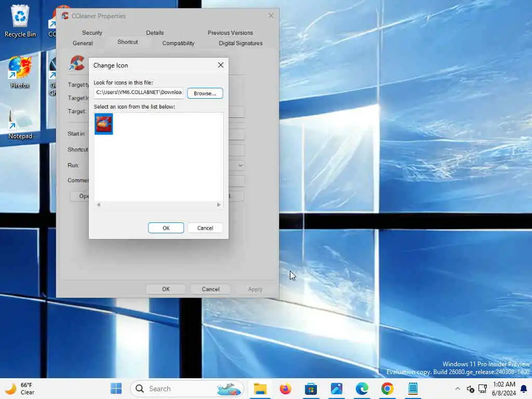Click the muted volume tray icon
532x399 pixels.
470,389
